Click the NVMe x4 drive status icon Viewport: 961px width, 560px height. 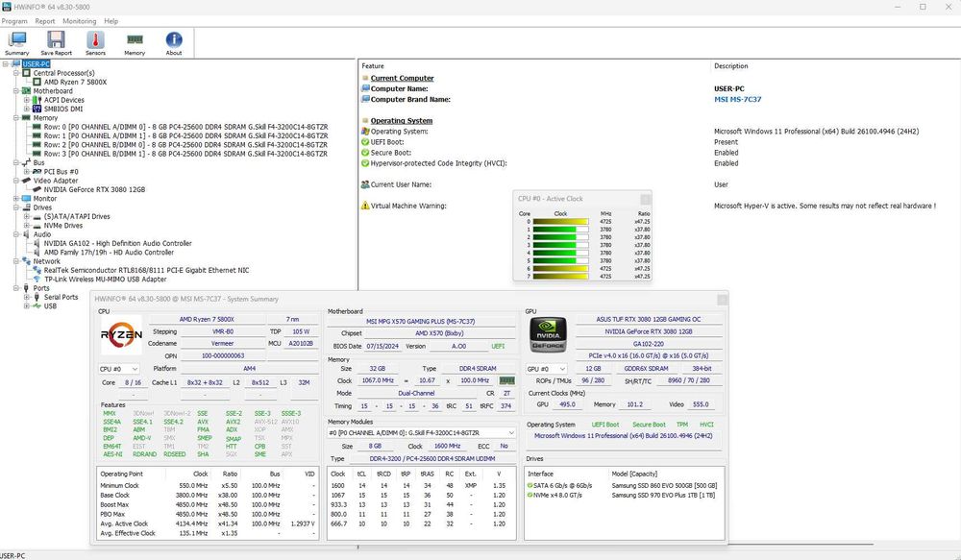point(530,495)
